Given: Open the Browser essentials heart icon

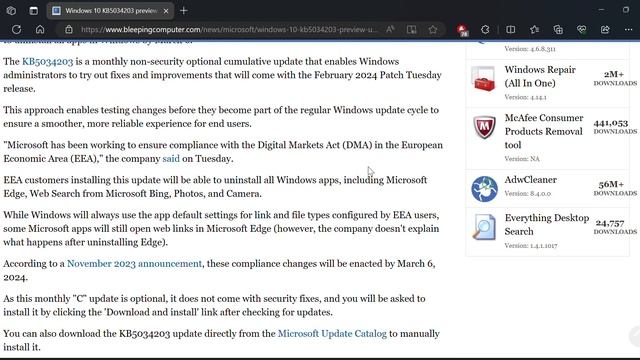Looking at the screenshot, I should pyautogui.click(x=582, y=29).
